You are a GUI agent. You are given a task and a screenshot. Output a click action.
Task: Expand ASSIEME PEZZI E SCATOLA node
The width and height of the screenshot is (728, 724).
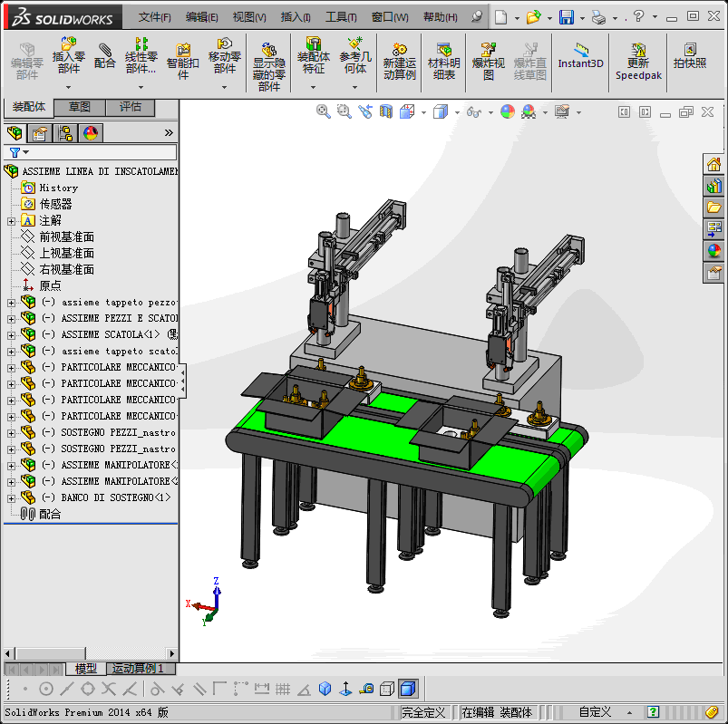click(x=11, y=319)
